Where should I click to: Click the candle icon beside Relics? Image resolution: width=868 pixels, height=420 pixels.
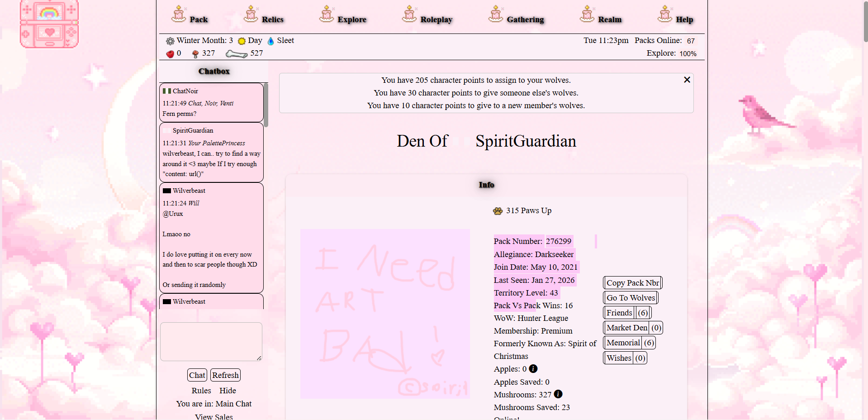point(251,14)
